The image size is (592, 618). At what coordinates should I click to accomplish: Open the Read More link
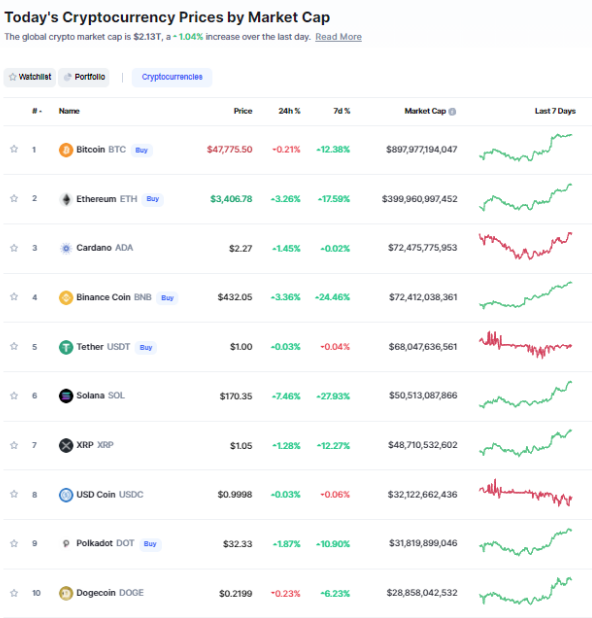pyautogui.click(x=338, y=37)
